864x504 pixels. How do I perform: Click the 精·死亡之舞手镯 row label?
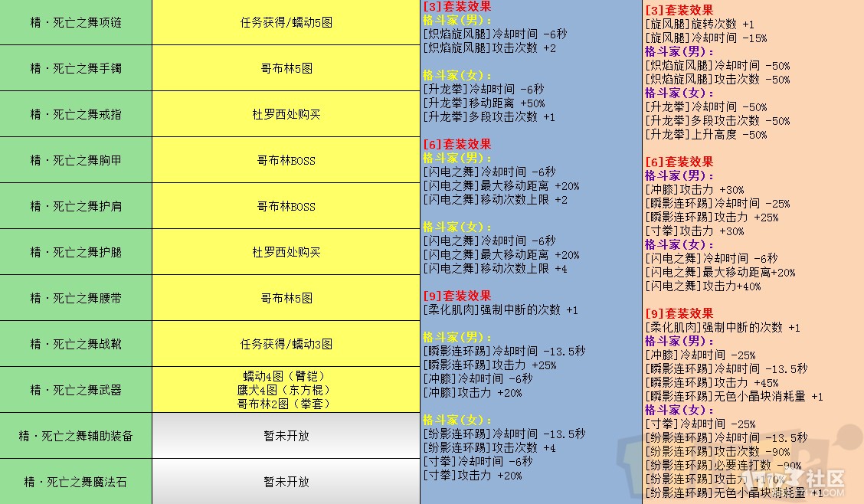click(76, 68)
